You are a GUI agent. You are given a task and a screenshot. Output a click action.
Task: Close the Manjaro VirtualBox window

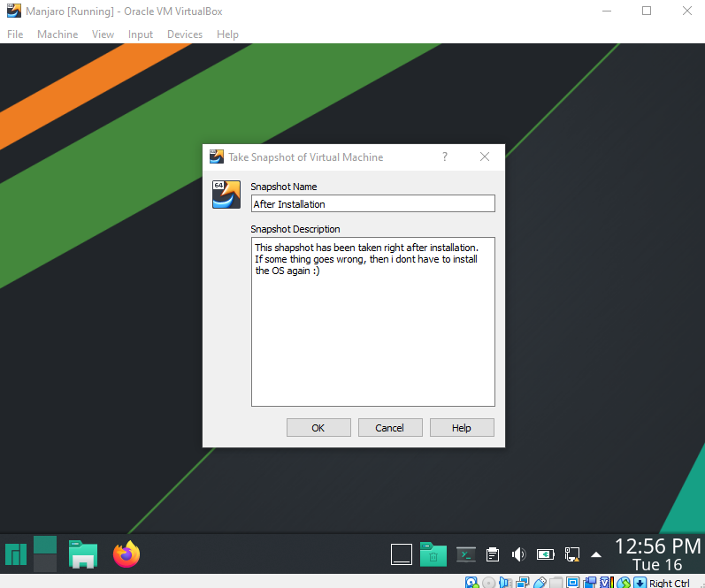pos(687,11)
